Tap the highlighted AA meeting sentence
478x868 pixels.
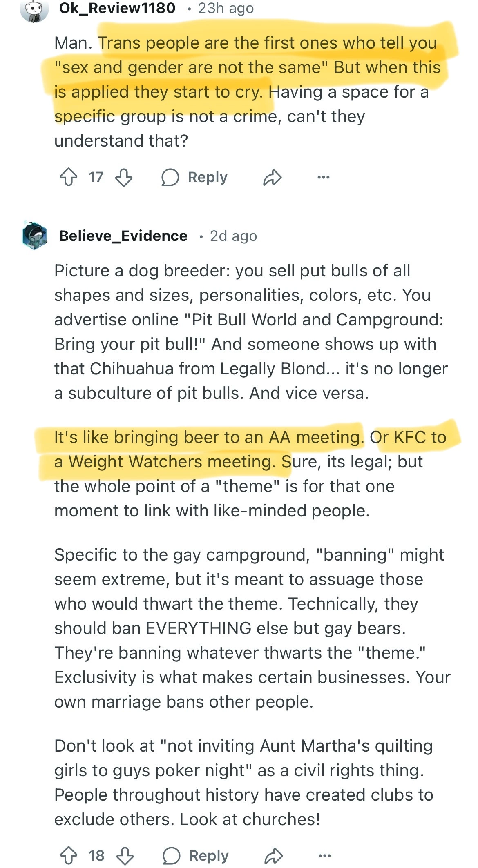point(208,438)
